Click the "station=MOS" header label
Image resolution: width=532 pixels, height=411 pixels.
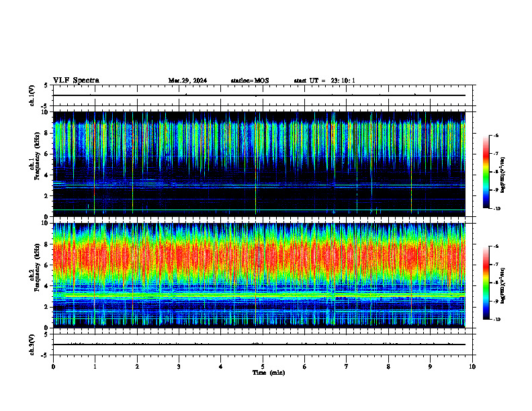(x=250, y=81)
